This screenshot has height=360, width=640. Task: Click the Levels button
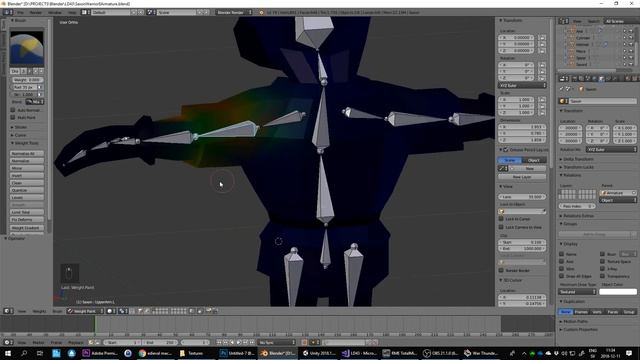27,198
